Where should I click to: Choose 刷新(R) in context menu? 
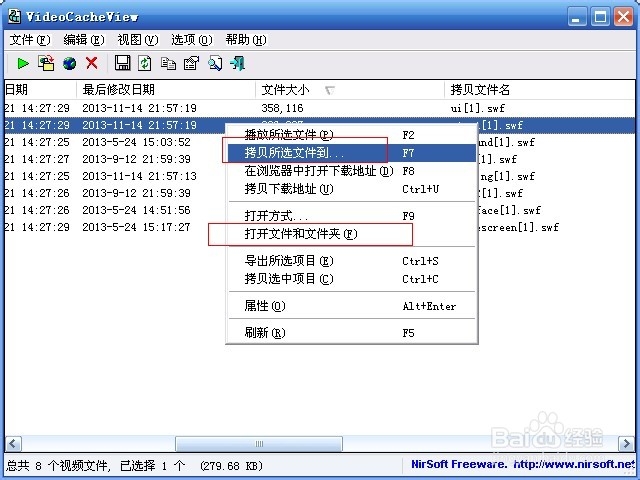coord(352,333)
